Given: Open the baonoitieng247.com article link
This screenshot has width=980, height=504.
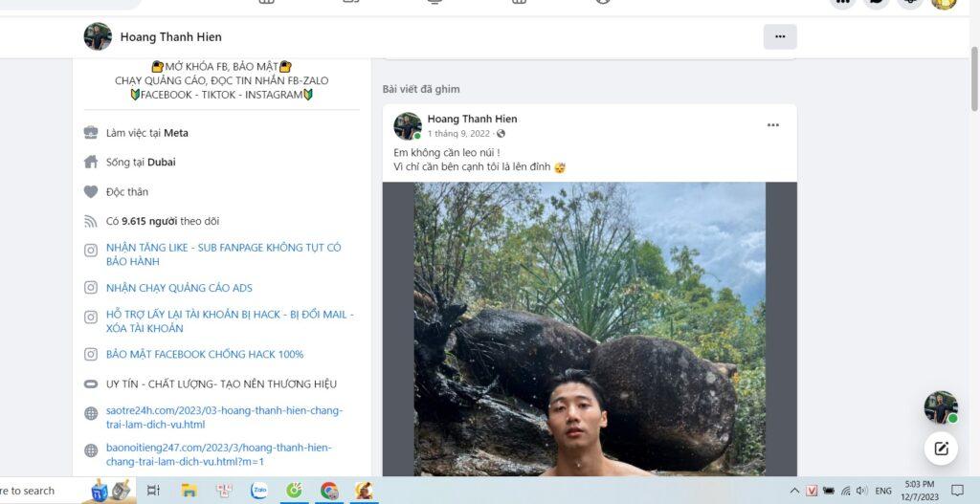Looking at the screenshot, I should [219, 454].
